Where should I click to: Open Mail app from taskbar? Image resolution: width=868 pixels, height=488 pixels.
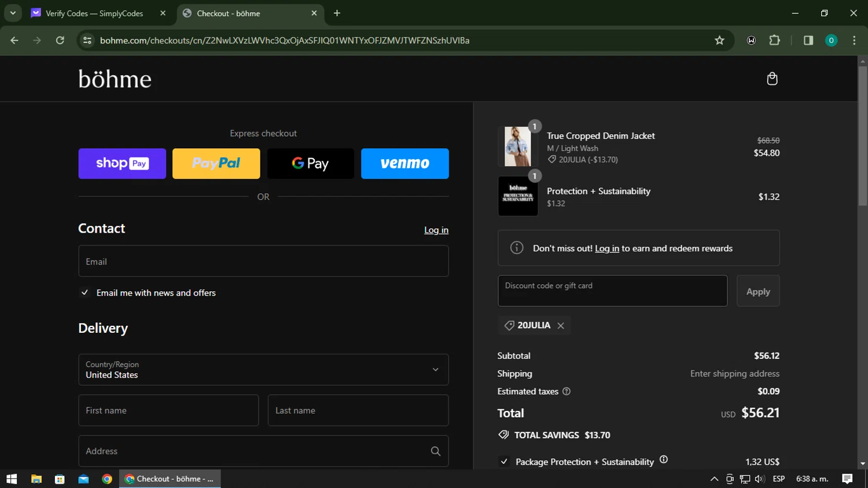click(x=83, y=479)
